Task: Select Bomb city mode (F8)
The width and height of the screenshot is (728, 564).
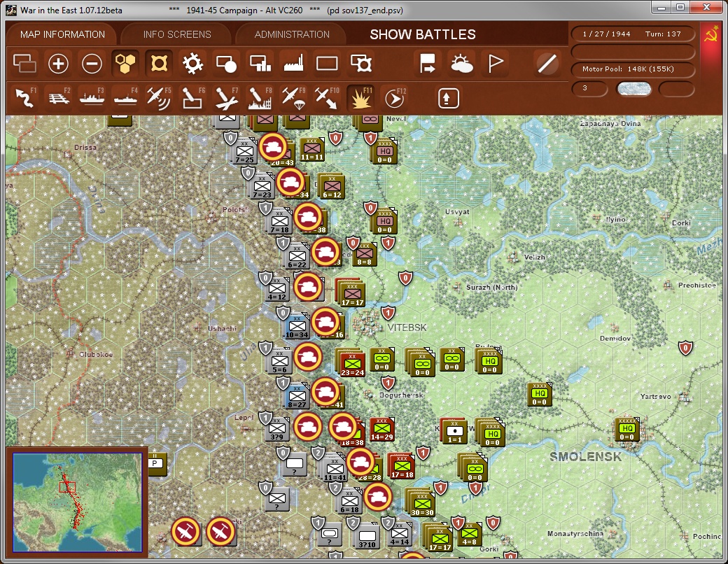Action: [260, 98]
